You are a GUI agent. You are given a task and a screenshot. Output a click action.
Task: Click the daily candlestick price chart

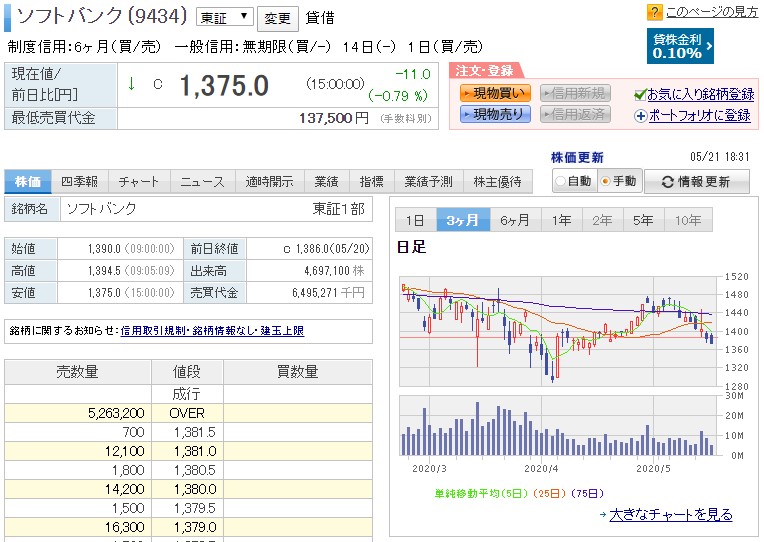[x=560, y=331]
